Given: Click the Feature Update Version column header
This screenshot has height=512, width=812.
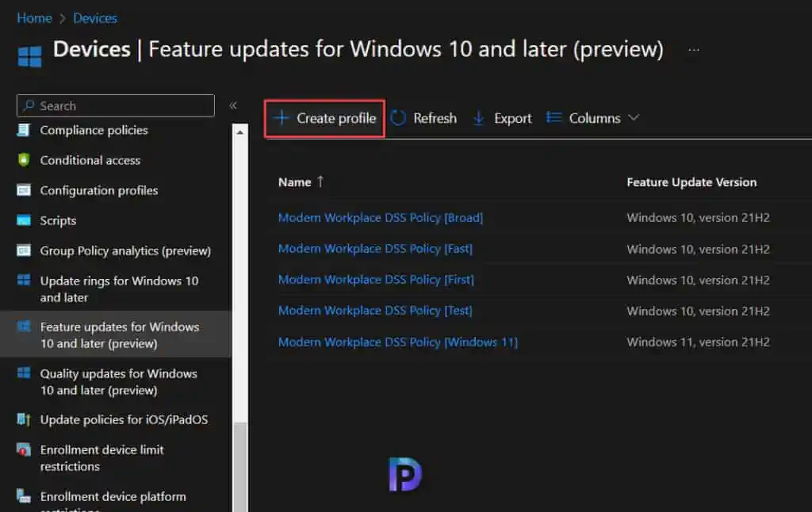Looking at the screenshot, I should coord(691,182).
